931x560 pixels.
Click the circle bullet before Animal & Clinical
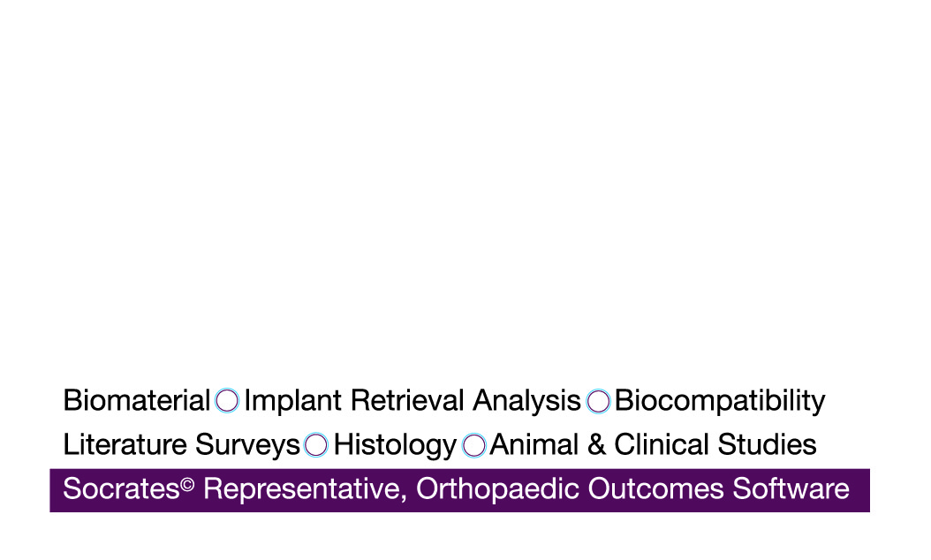coord(474,445)
